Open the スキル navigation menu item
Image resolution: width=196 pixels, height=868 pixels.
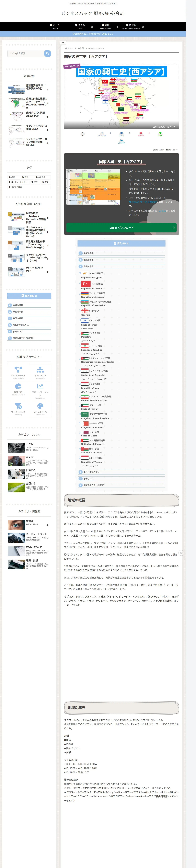point(80,27)
